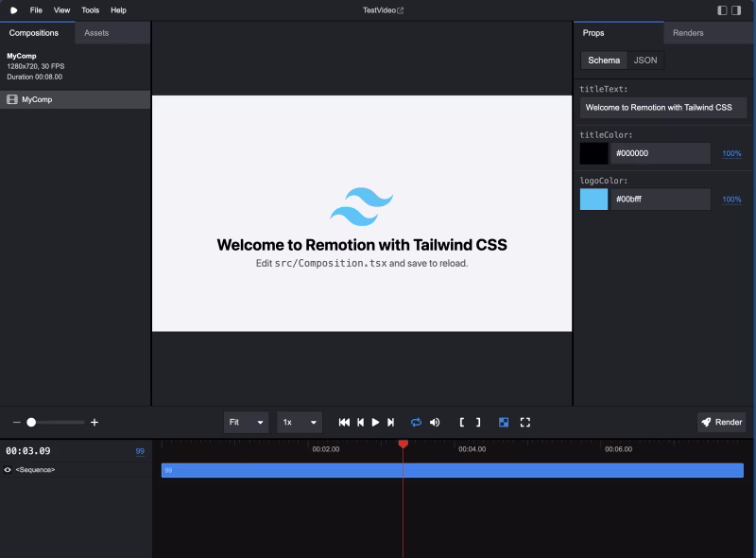The image size is (756, 558).
Task: Select the Schema view button
Action: click(x=604, y=61)
